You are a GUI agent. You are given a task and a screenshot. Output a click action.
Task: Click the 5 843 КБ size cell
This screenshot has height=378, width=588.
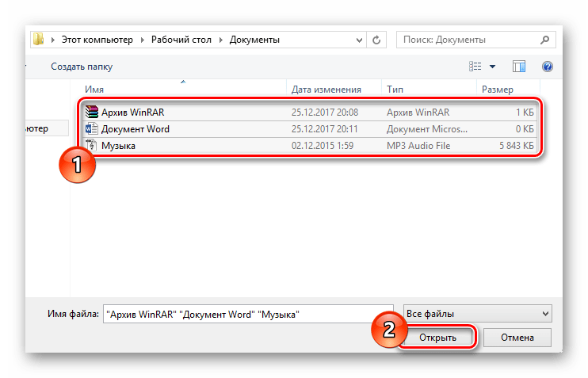pyautogui.click(x=517, y=146)
